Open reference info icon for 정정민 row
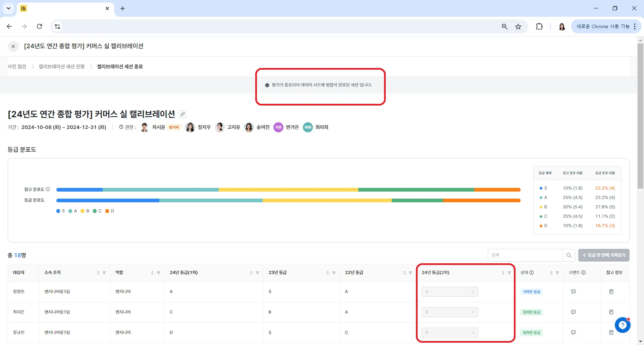The width and height of the screenshot is (644, 345). [x=611, y=292]
